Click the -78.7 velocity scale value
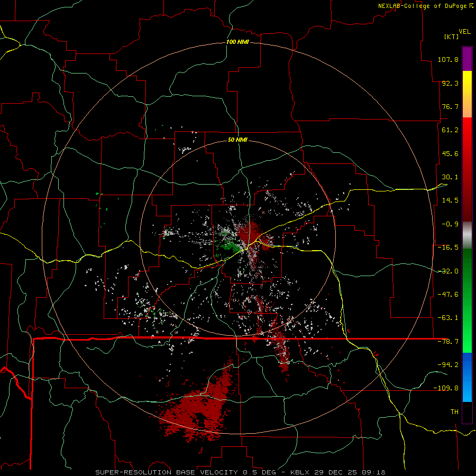The height and width of the screenshot is (476, 476). point(448,342)
